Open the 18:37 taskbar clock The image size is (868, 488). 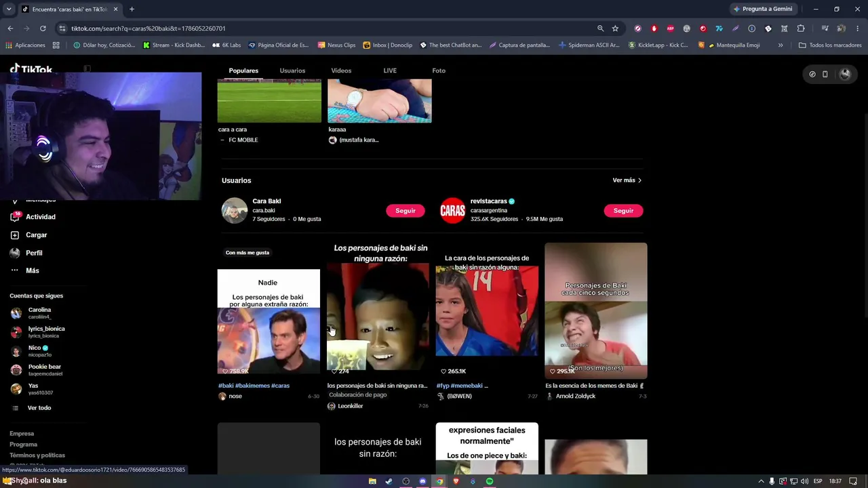tap(835, 481)
